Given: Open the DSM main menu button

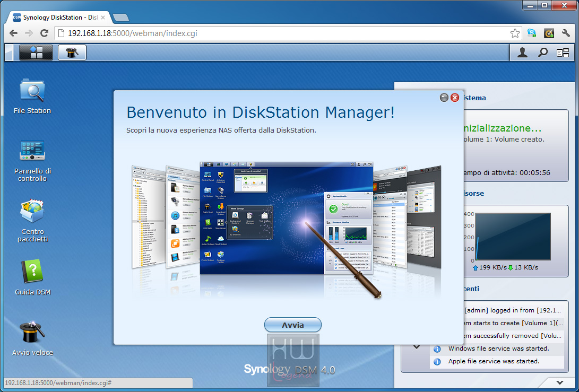Looking at the screenshot, I should 36,53.
